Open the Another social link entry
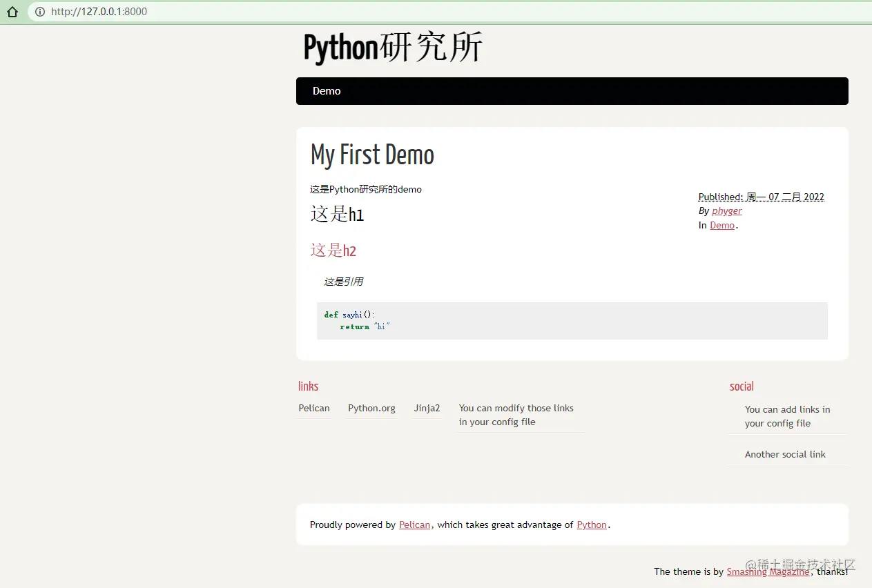 click(785, 454)
